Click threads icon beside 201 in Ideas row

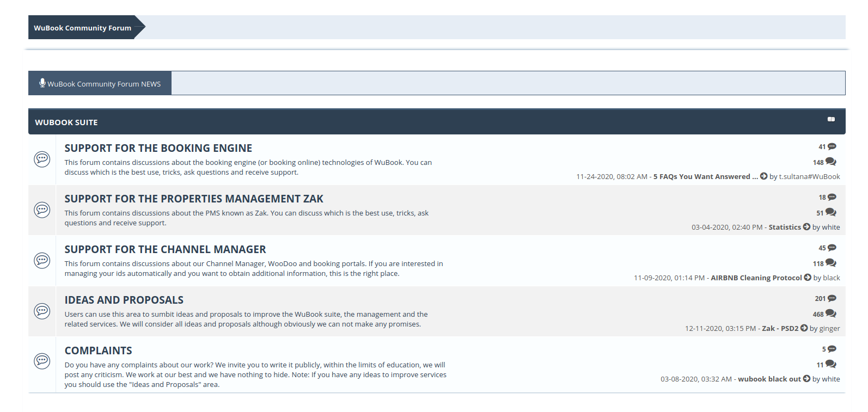point(832,298)
